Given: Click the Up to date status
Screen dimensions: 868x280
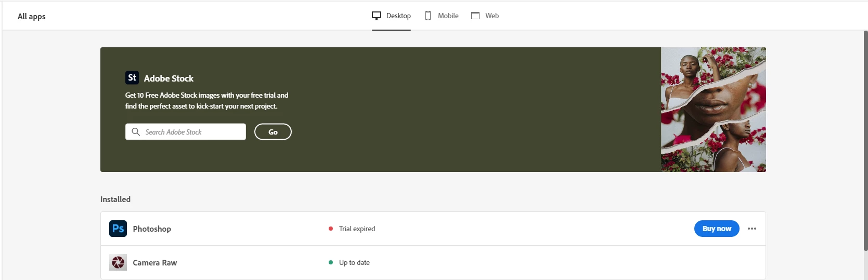Looking at the screenshot, I should [x=354, y=262].
